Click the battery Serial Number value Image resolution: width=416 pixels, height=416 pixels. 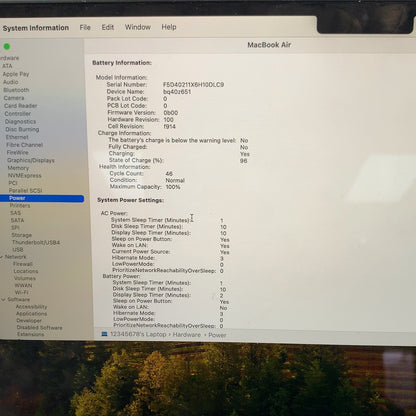(x=193, y=85)
